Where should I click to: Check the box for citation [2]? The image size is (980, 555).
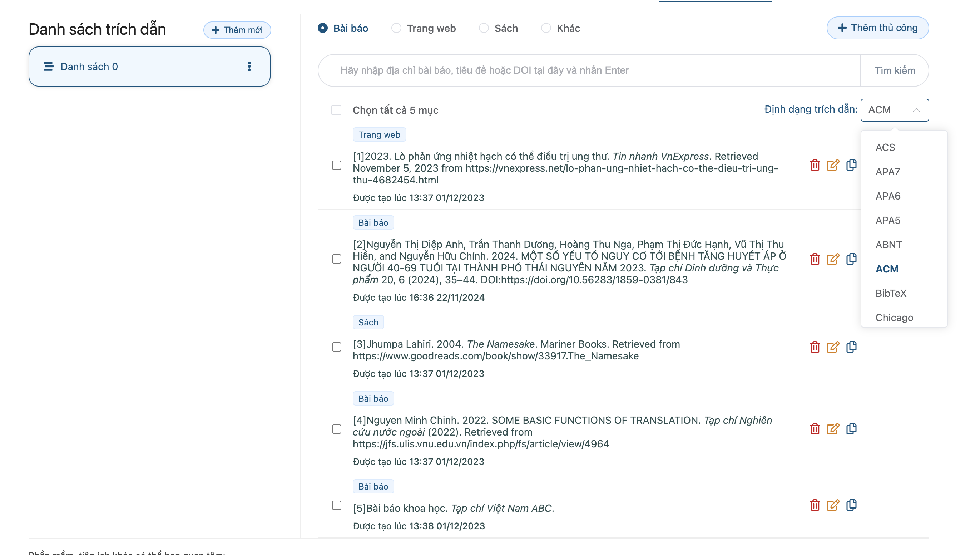pyautogui.click(x=337, y=259)
